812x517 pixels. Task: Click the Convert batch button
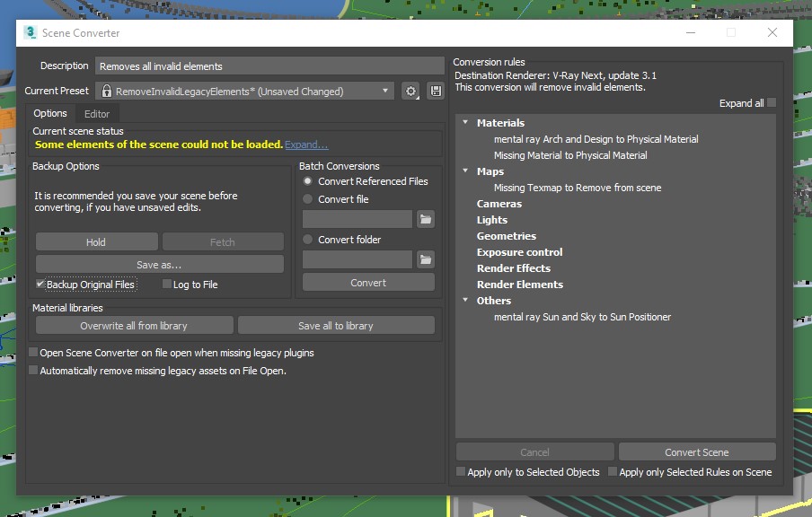[x=368, y=283]
